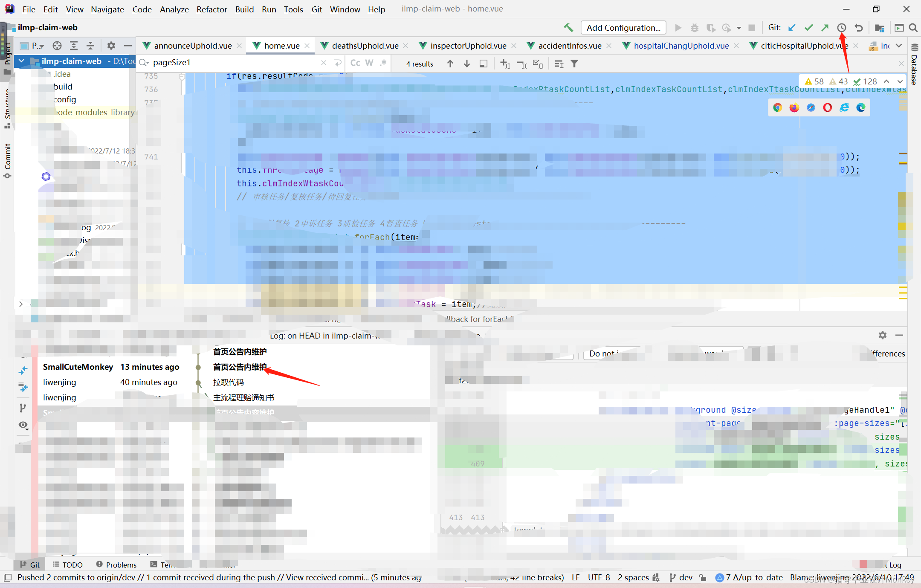Viewport: 921px width, 588px height.
Task: Open the Project view dropdown selector
Action: (x=38, y=46)
